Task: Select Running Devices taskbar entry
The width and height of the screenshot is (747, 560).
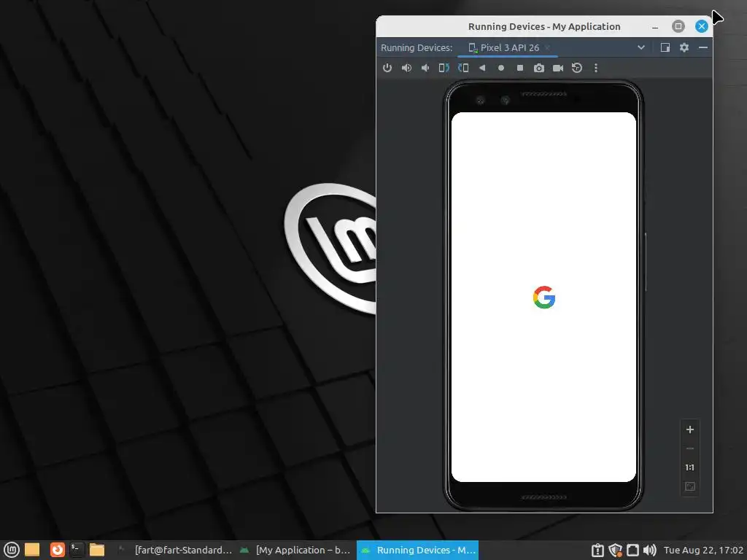Action: [x=418, y=550]
